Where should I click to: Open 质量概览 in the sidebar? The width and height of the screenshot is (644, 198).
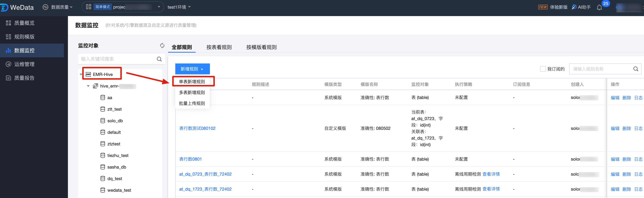click(24, 23)
